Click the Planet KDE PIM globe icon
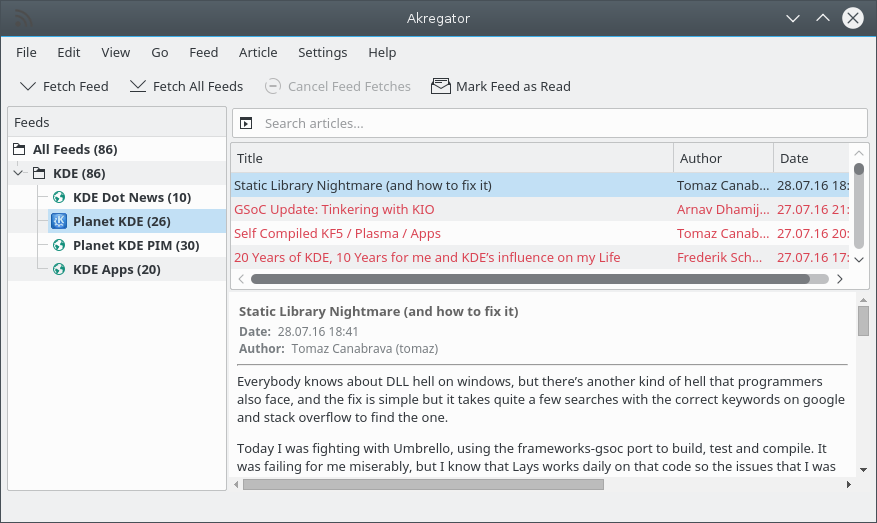 (x=59, y=245)
